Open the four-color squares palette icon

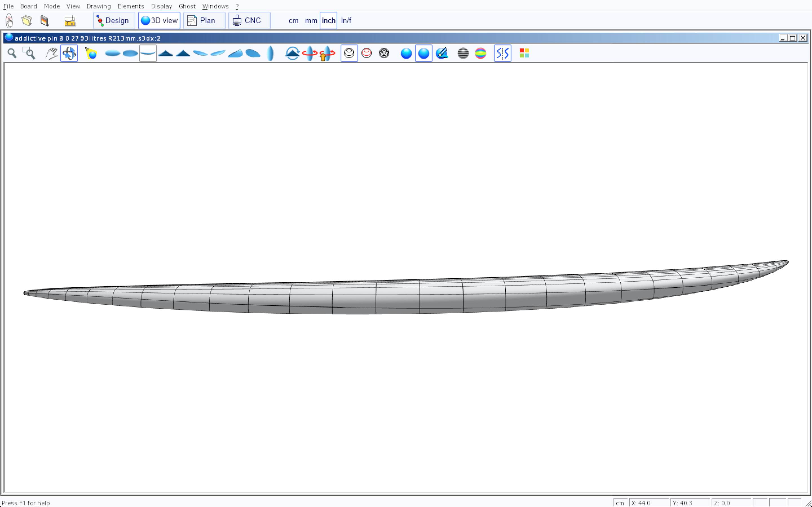click(524, 53)
